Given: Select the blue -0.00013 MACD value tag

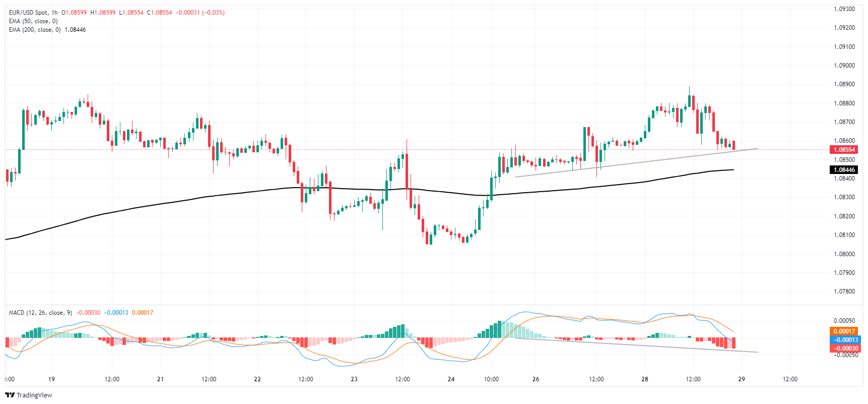Looking at the screenshot, I should [844, 340].
